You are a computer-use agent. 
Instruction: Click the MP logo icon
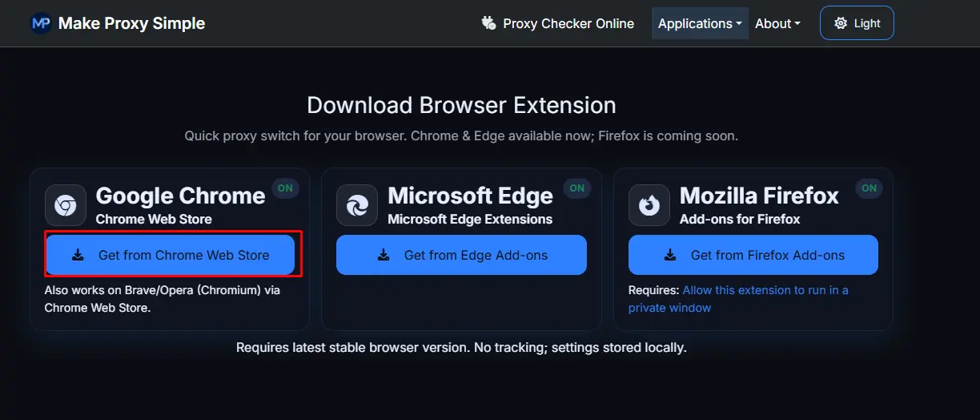pyautogui.click(x=41, y=23)
